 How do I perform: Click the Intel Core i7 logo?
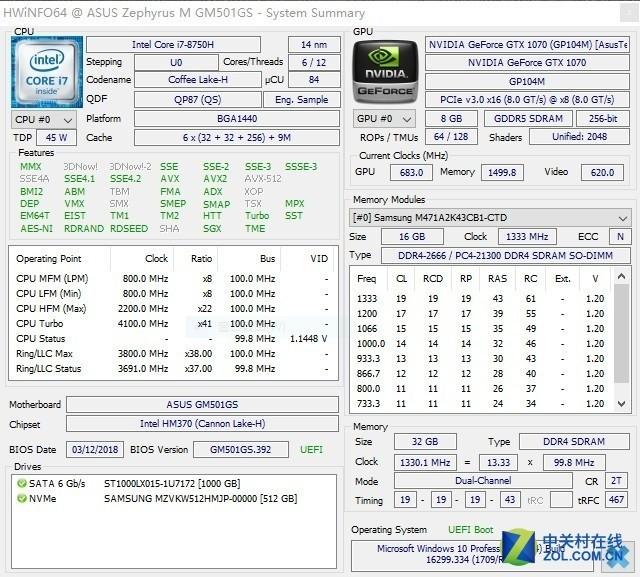pos(47,72)
